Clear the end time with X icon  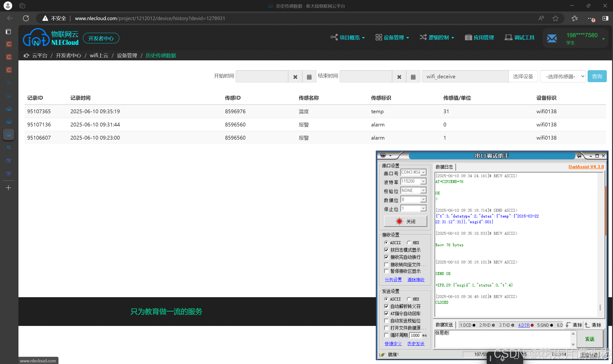click(x=399, y=77)
